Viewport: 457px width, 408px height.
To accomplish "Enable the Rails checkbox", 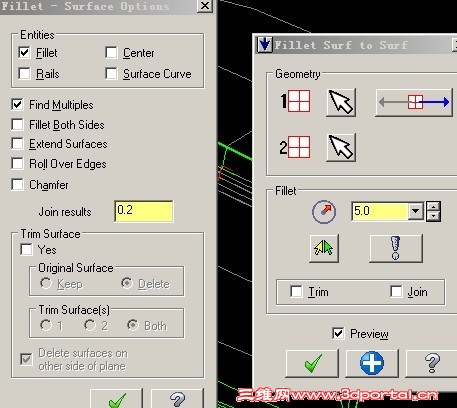I will (24, 73).
